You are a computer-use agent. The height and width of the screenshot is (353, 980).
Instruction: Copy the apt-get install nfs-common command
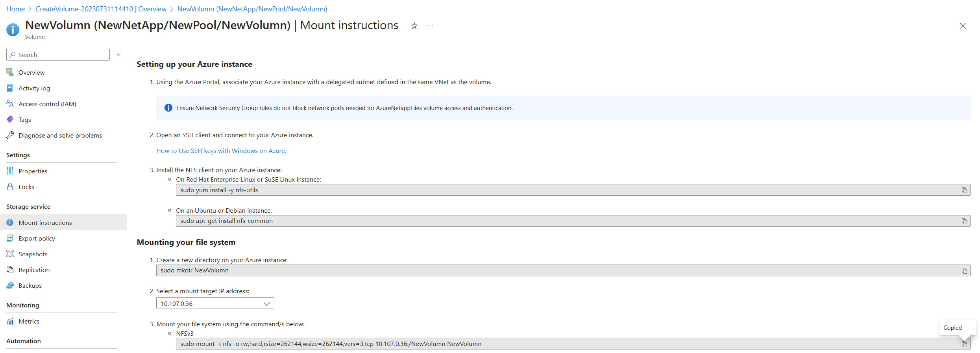pyautogui.click(x=964, y=221)
